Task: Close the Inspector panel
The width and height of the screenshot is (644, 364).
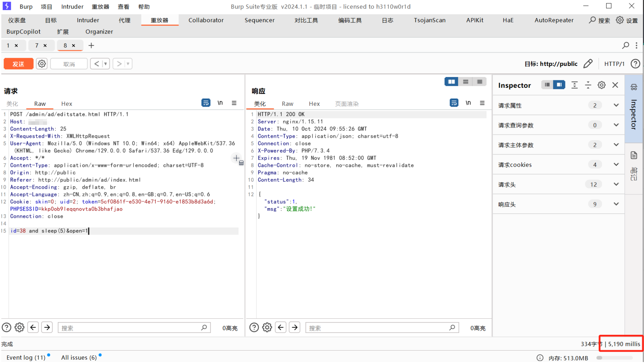Action: (615, 85)
